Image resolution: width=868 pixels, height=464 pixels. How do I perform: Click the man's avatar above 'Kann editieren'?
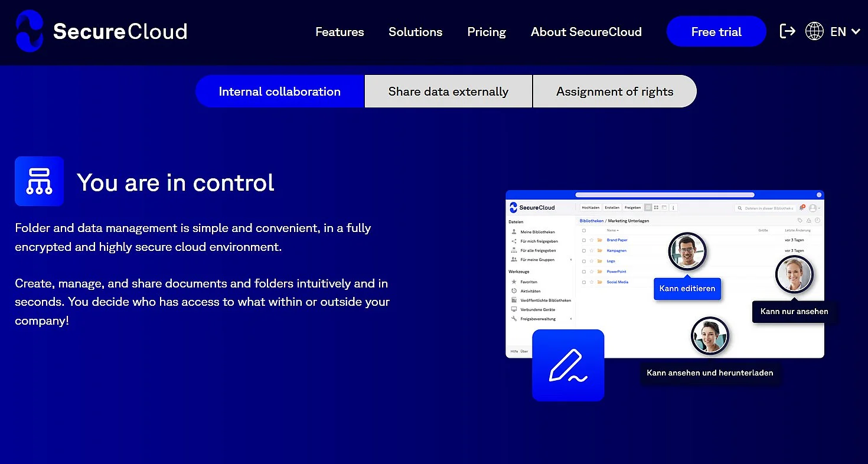click(687, 251)
